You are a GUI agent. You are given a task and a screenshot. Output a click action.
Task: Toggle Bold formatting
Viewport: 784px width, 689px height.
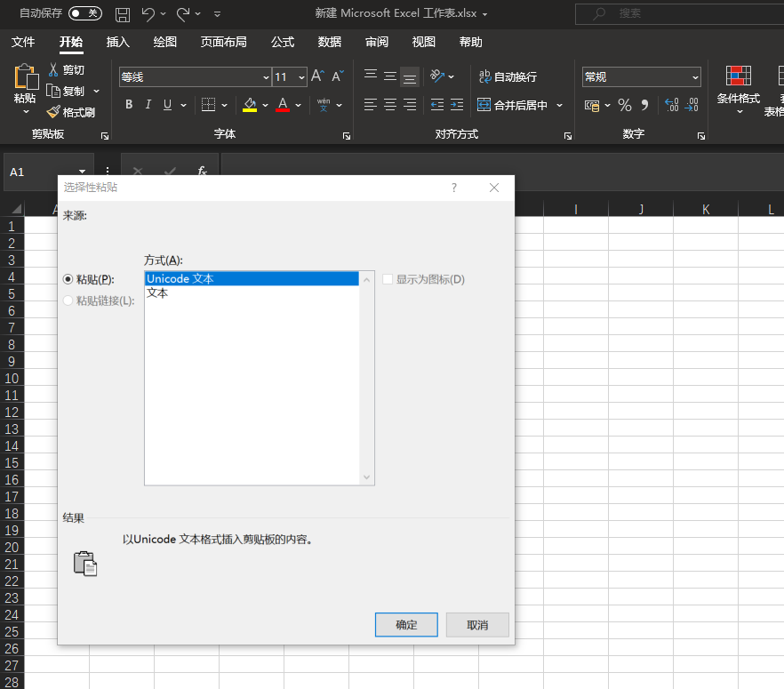[x=129, y=105]
